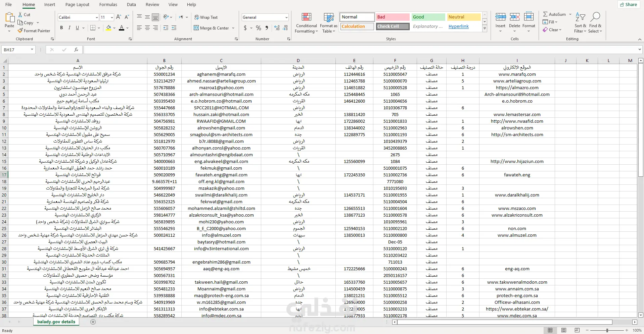Click the Merge & Center icon
The height and width of the screenshot is (334, 644).
pyautogui.click(x=196, y=28)
